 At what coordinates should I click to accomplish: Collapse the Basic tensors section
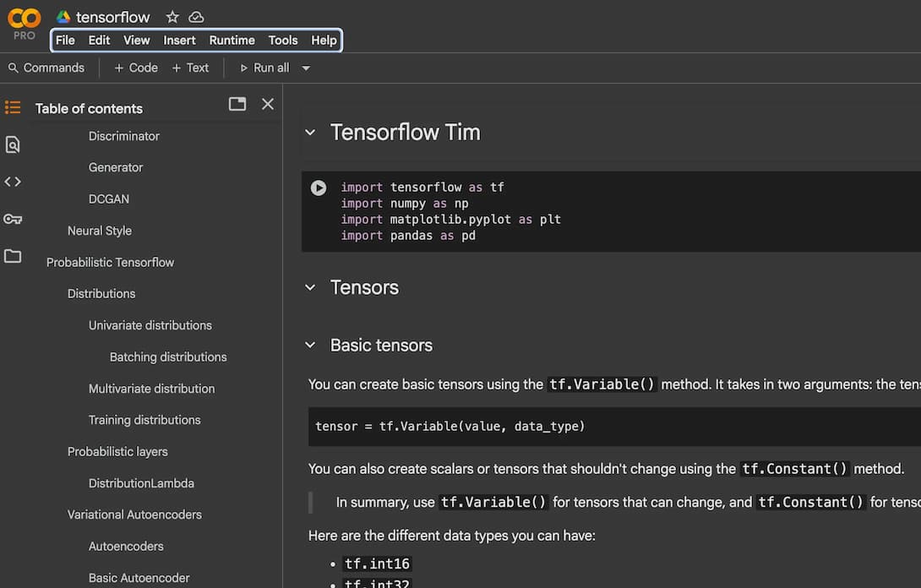[x=310, y=346]
